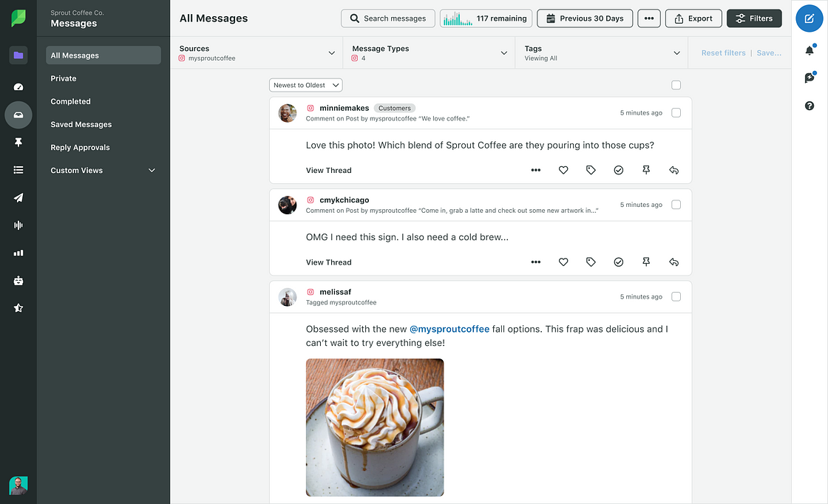Expand Custom Views in the sidebar

click(x=103, y=170)
